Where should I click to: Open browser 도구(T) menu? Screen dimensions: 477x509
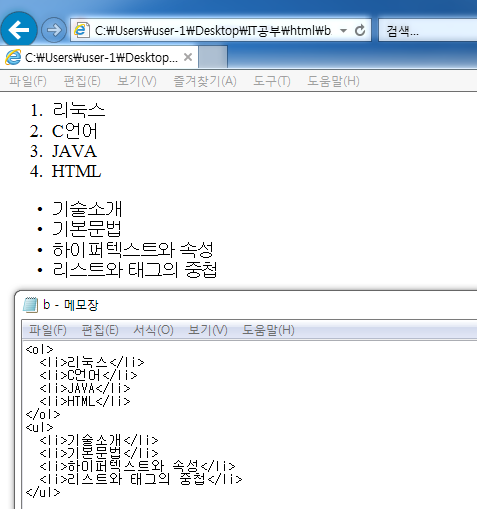(x=272, y=81)
